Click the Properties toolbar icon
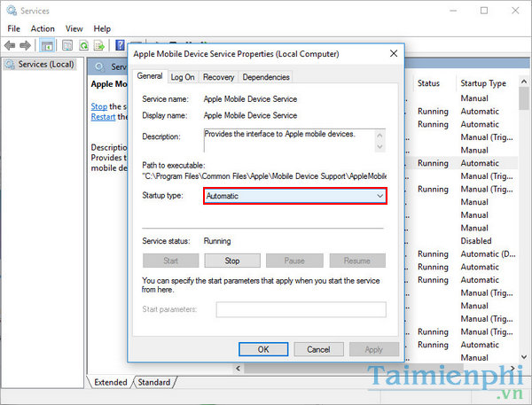This screenshot has width=532, height=405. [x=67, y=45]
